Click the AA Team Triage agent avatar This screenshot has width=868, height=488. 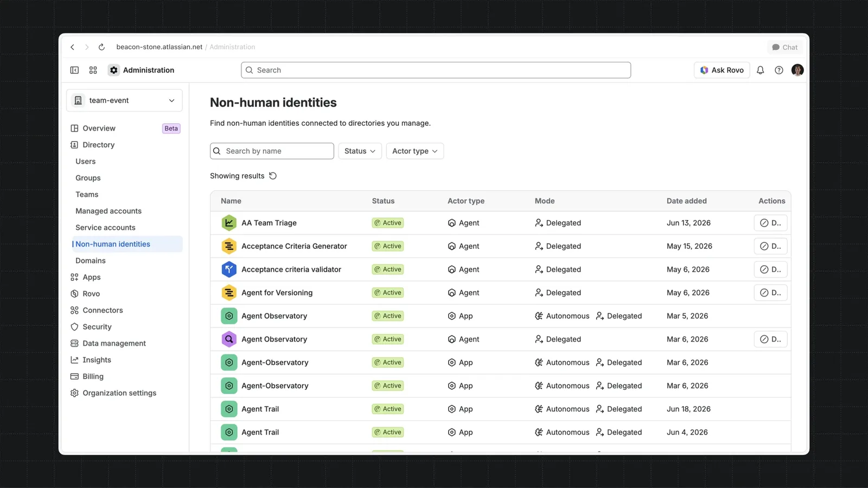pyautogui.click(x=229, y=223)
